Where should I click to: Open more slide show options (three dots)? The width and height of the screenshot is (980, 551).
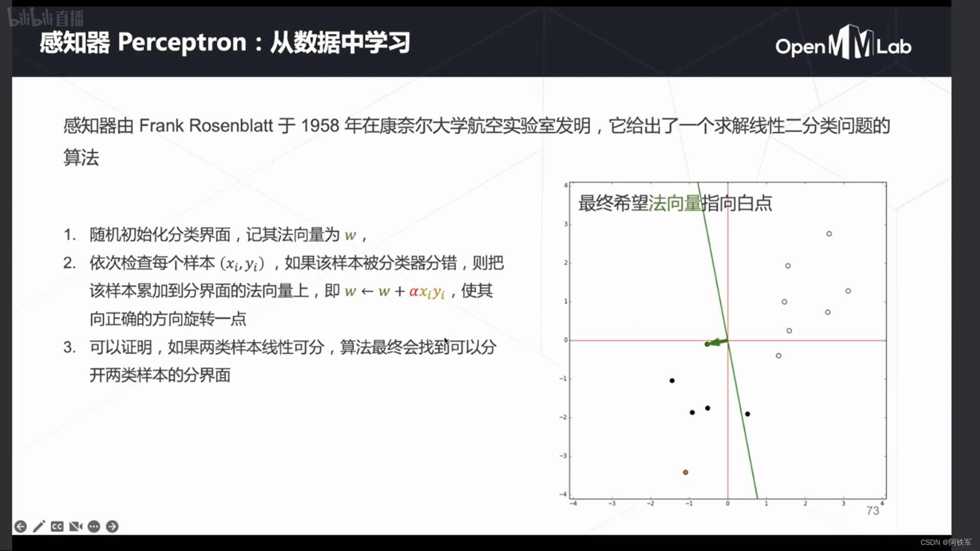(x=94, y=527)
